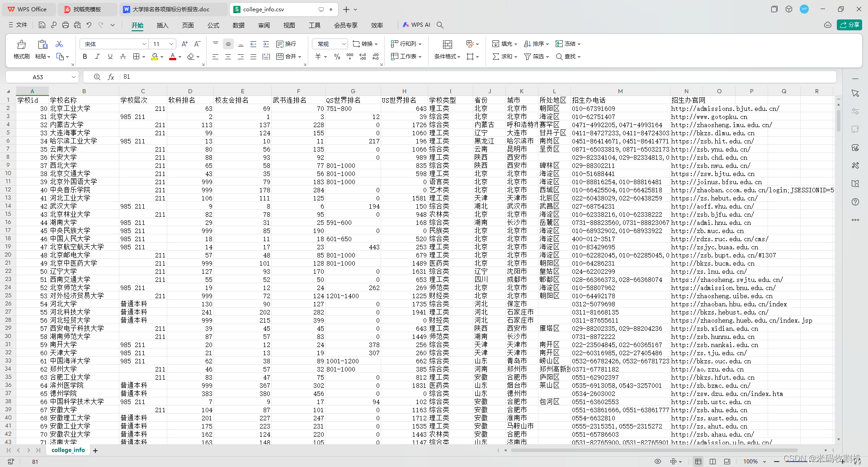Open the font name dropdown (宋体)
Viewport: 868px width, 467px height.
click(144, 44)
